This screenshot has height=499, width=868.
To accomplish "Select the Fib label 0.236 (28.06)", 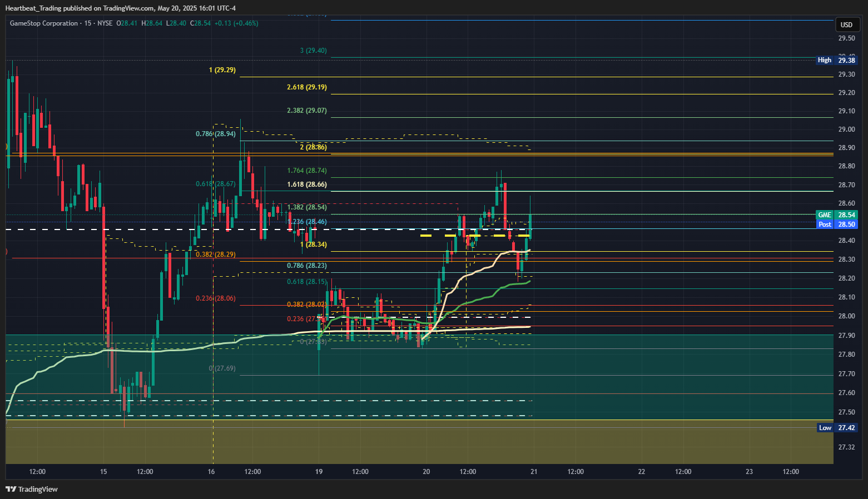I will (x=216, y=298).
